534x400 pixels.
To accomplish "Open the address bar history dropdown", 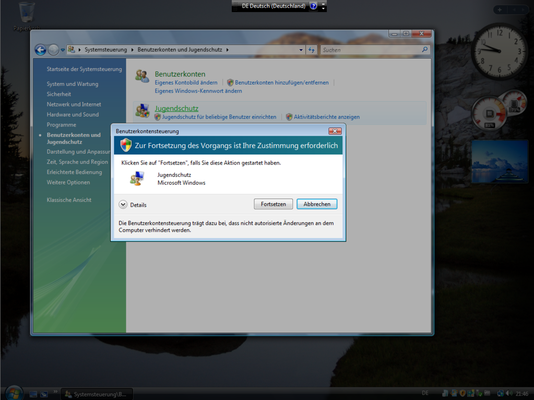I will pyautogui.click(x=301, y=50).
